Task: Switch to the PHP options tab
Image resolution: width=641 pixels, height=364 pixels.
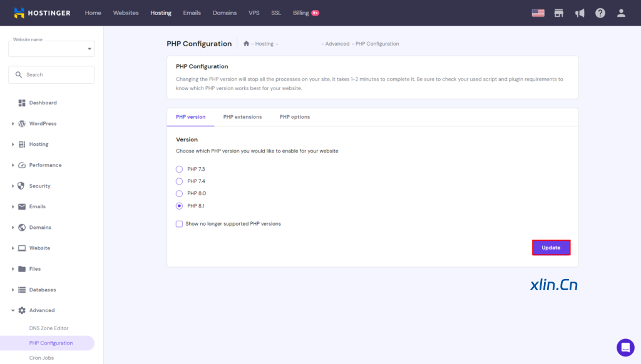Action: tap(294, 117)
